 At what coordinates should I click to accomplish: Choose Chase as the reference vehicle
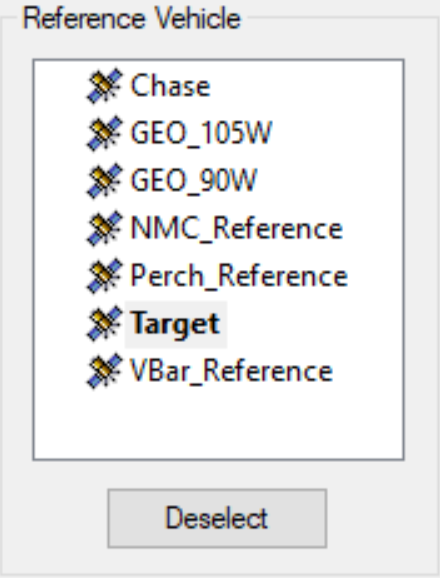point(171,86)
